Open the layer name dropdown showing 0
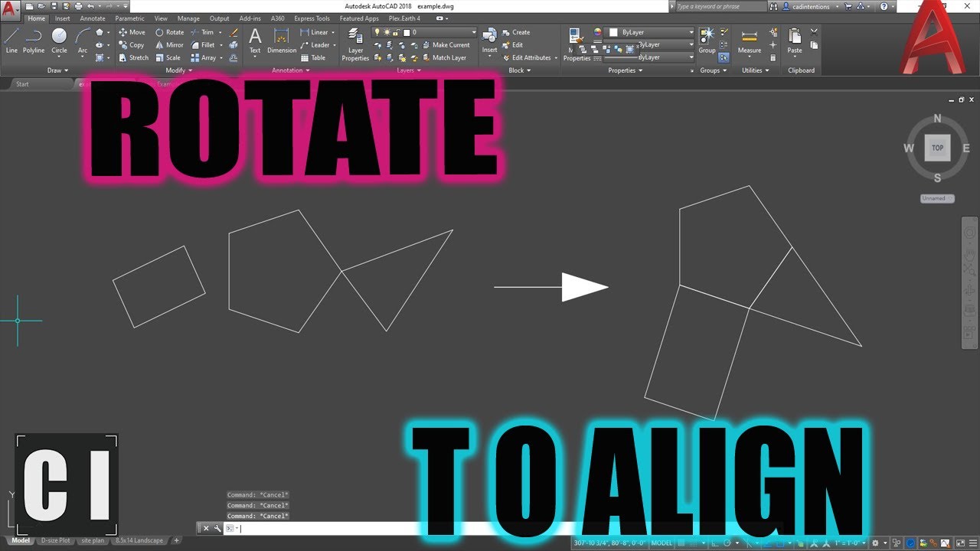980x551 pixels. coord(425,32)
